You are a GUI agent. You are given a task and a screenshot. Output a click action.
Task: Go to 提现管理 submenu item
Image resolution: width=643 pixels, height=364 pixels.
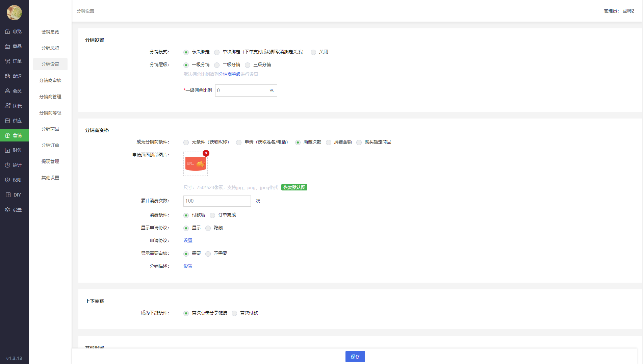[50, 161]
